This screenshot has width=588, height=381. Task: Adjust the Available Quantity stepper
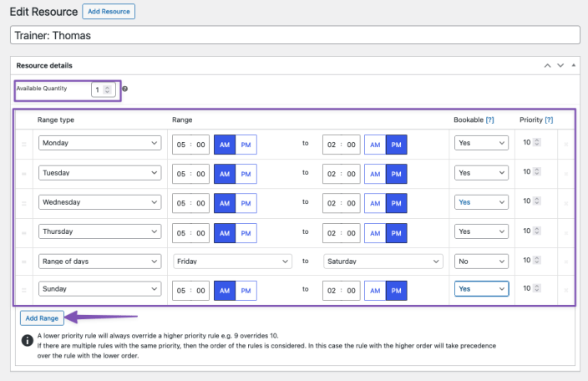click(107, 89)
